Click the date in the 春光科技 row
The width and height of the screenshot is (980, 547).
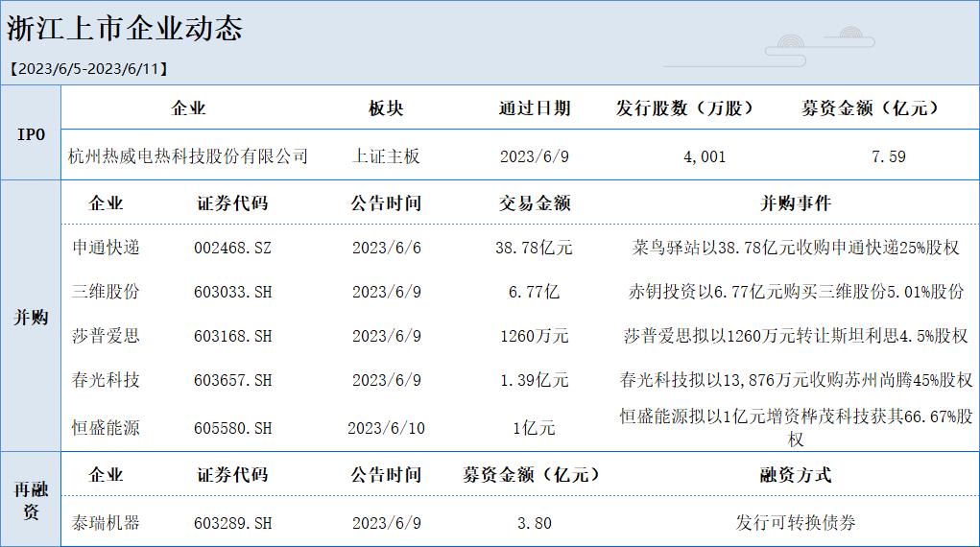(386, 380)
